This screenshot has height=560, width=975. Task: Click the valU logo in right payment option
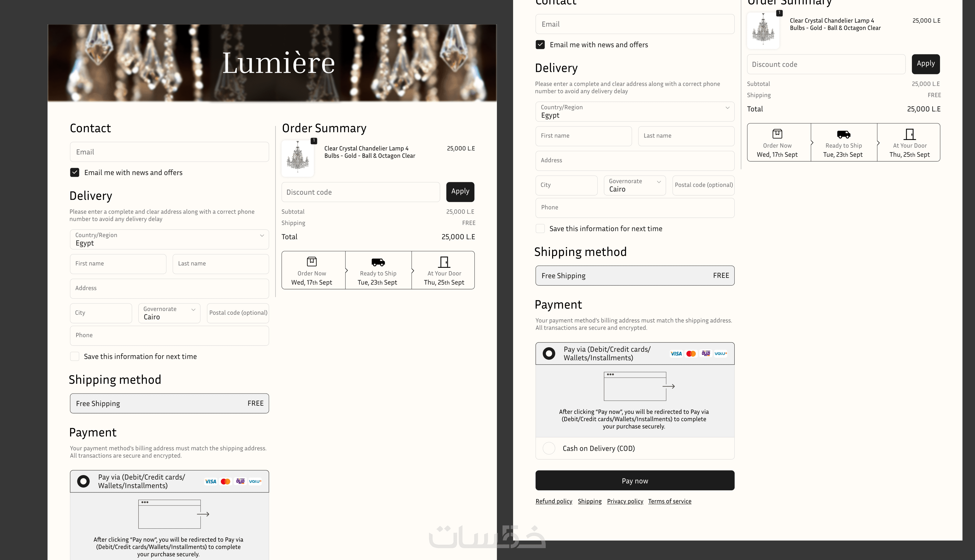coord(720,353)
